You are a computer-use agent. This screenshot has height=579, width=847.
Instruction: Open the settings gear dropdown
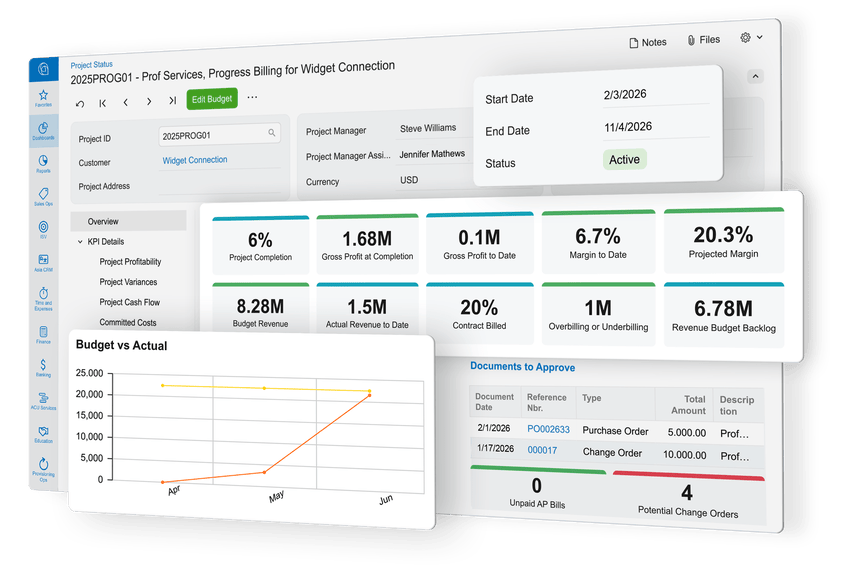[x=751, y=38]
